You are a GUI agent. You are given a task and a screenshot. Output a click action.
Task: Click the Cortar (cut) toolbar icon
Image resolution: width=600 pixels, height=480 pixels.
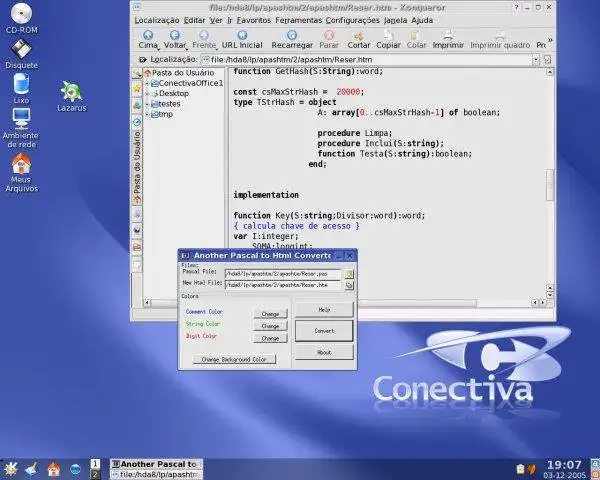(x=359, y=35)
